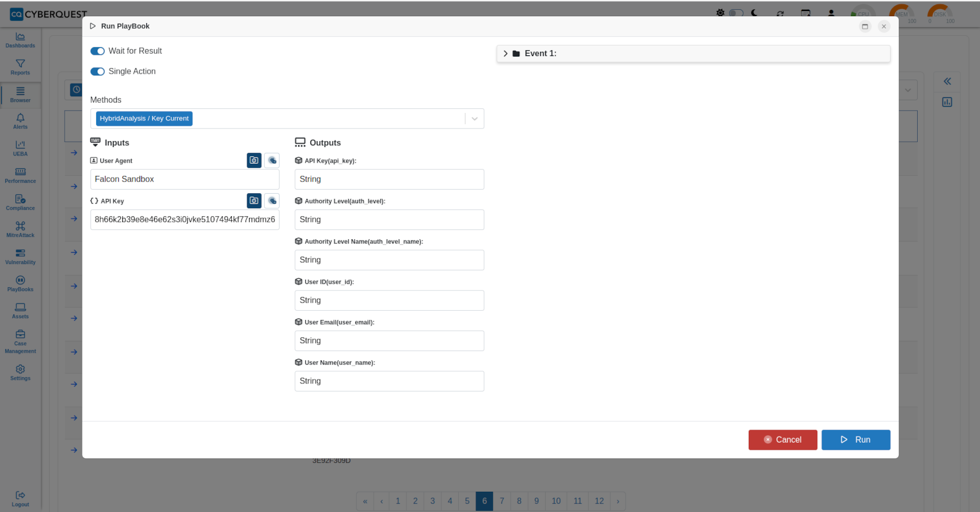Screen dimensions: 980x512
Task: Go to first page of pagination
Action: [365, 501]
